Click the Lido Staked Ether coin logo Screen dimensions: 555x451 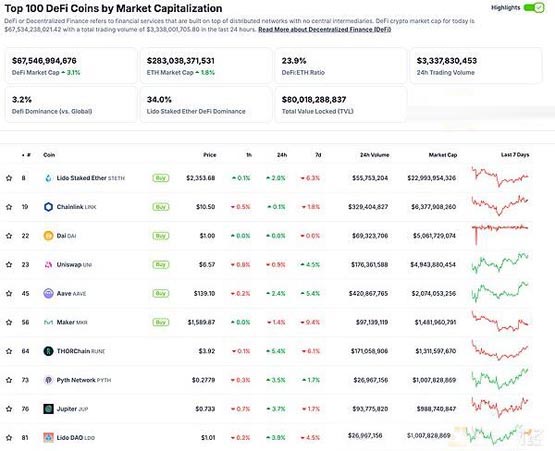pos(48,178)
